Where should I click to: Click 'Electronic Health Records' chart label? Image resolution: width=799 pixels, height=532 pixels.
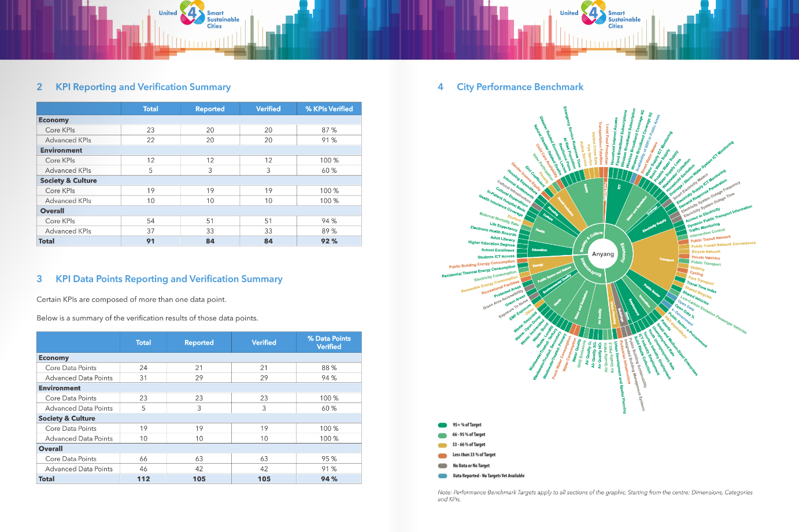(493, 231)
